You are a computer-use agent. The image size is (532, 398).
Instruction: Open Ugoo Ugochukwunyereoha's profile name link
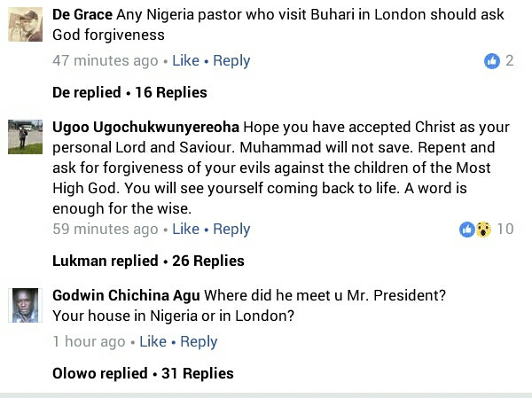click(145, 126)
